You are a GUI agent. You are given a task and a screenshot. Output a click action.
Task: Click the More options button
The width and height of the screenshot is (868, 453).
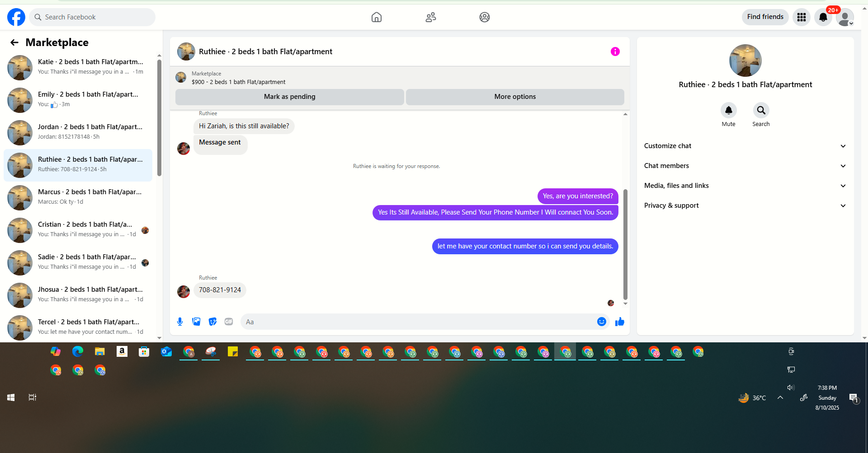(x=515, y=97)
